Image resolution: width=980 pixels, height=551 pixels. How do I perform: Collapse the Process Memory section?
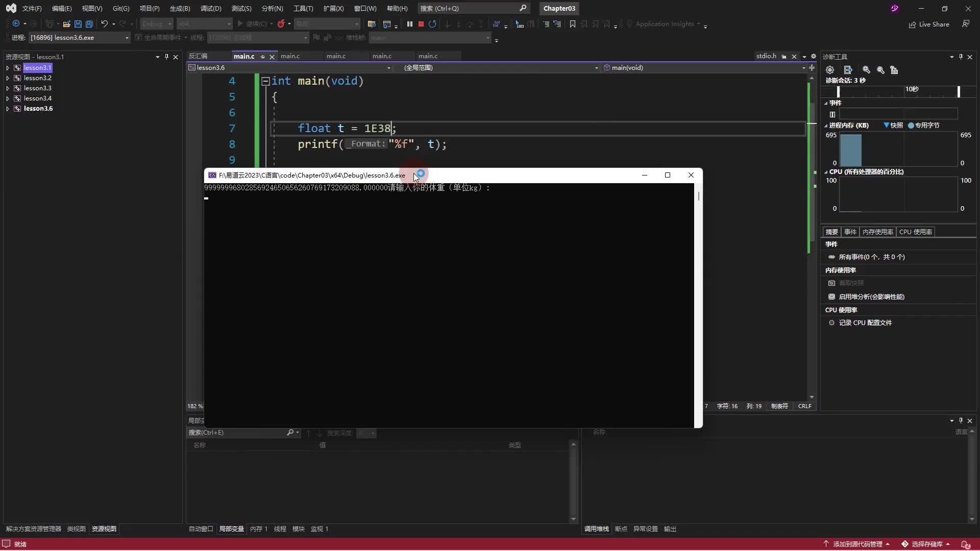(x=826, y=126)
